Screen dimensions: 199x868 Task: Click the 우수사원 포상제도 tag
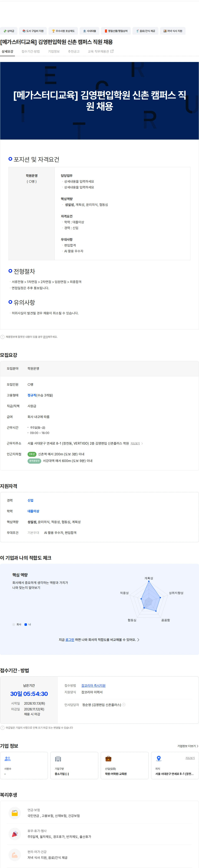(x=63, y=31)
